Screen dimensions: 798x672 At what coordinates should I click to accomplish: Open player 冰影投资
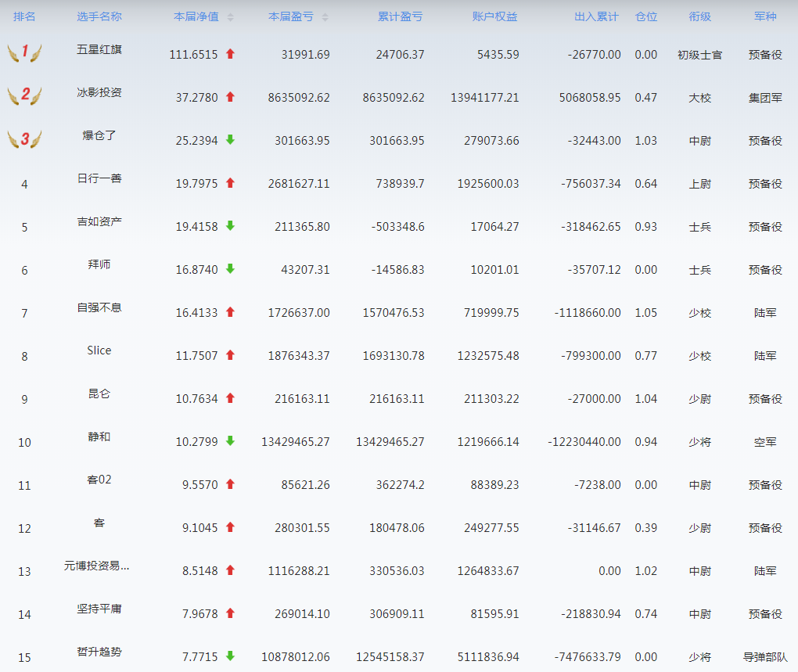[99, 92]
